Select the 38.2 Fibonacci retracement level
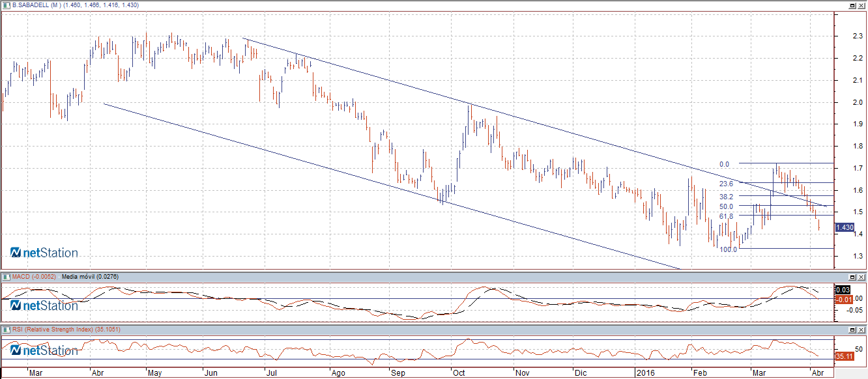 coord(727,197)
